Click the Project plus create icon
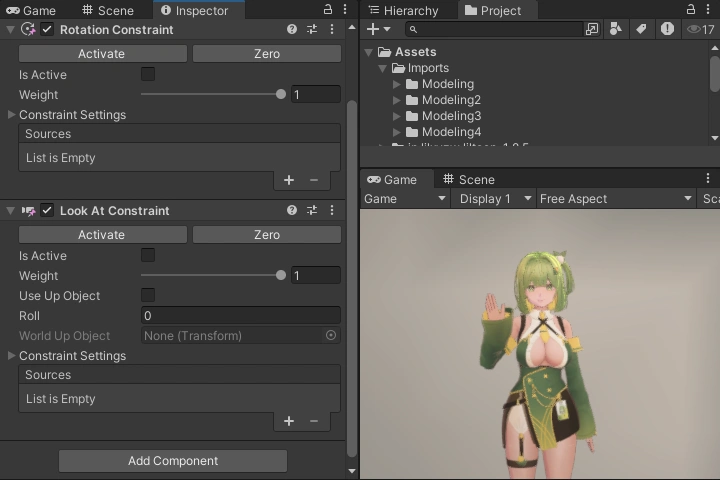This screenshot has width=720, height=480. [x=373, y=29]
